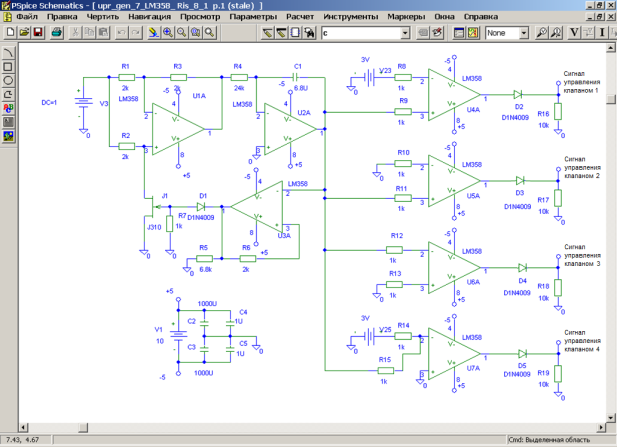
Task: Select the Draw Bus tool
Action: (x=281, y=32)
